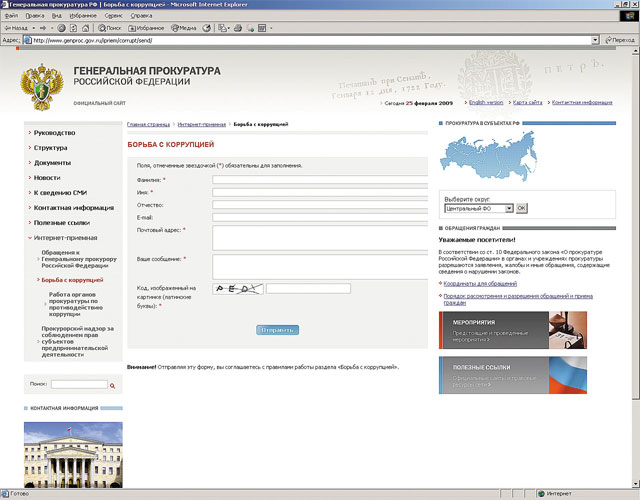Open the forward history dropdown arrow
The height and width of the screenshot is (500, 640).
click(52, 28)
